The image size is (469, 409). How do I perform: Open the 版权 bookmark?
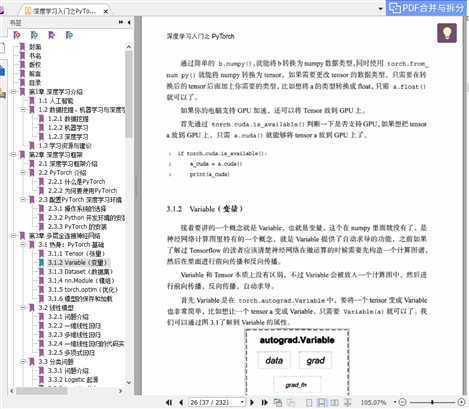[35, 65]
